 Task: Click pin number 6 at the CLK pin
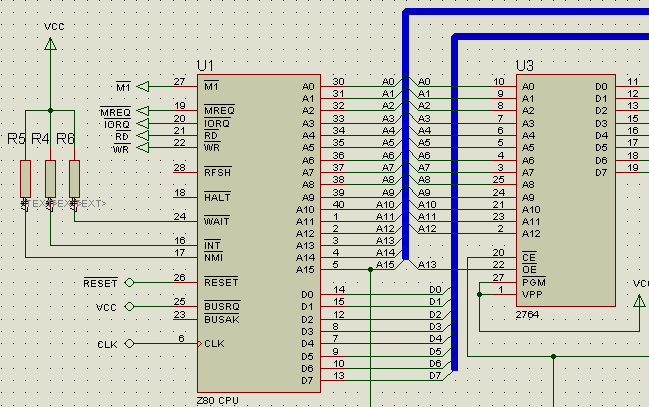181,338
